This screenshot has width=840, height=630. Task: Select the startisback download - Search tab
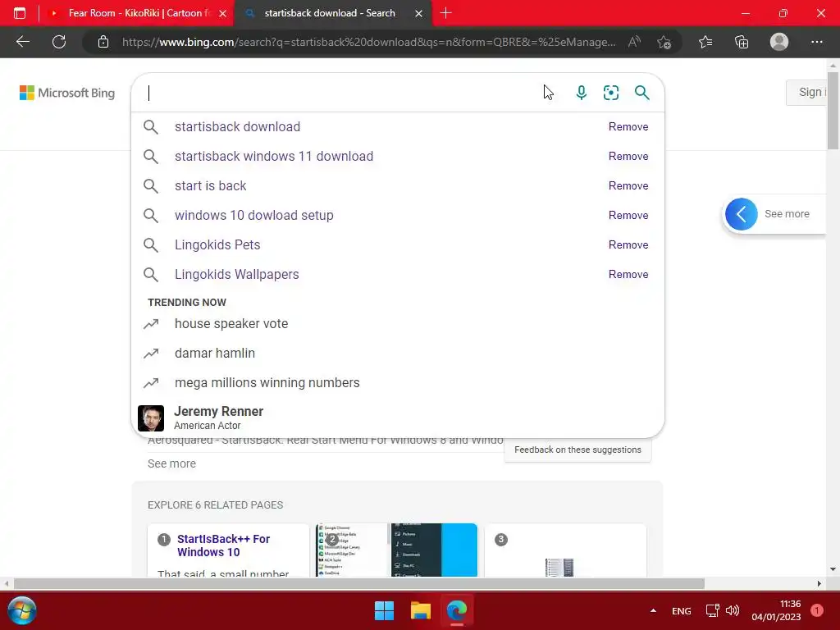click(x=330, y=13)
